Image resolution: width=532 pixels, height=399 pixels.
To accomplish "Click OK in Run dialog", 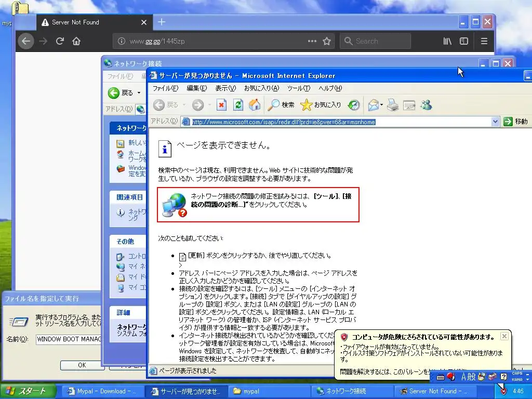I will tap(82, 365).
